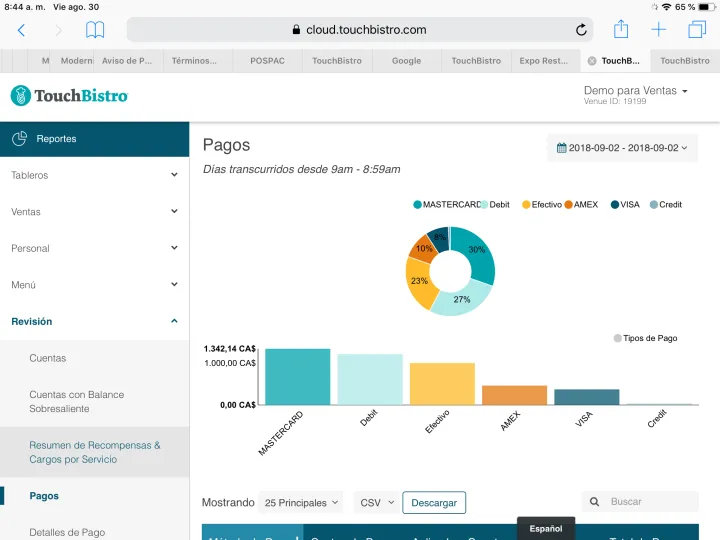The height and width of the screenshot is (540, 720).
Task: Toggle Efectivo legend item in chart
Action: click(x=540, y=205)
